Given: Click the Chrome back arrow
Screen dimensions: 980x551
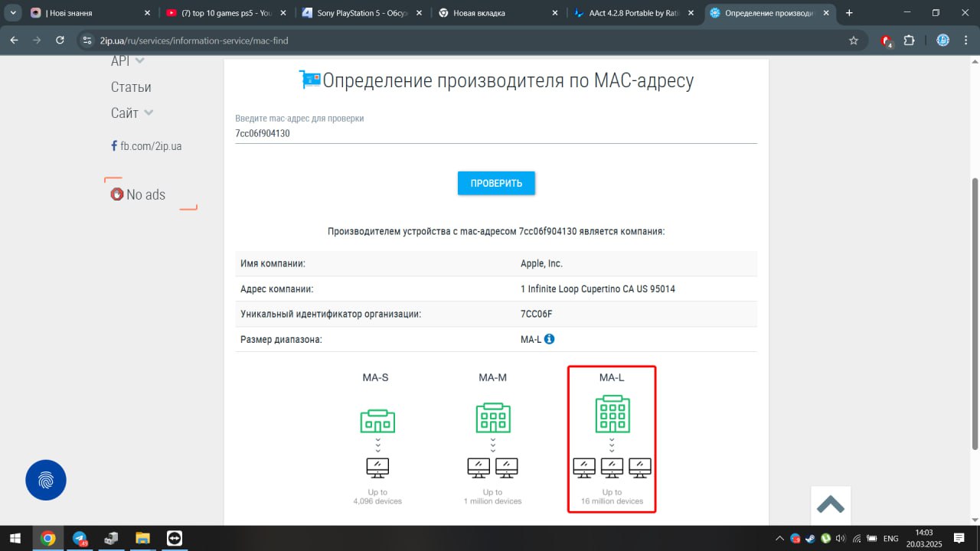Looking at the screenshot, I should 14,41.
